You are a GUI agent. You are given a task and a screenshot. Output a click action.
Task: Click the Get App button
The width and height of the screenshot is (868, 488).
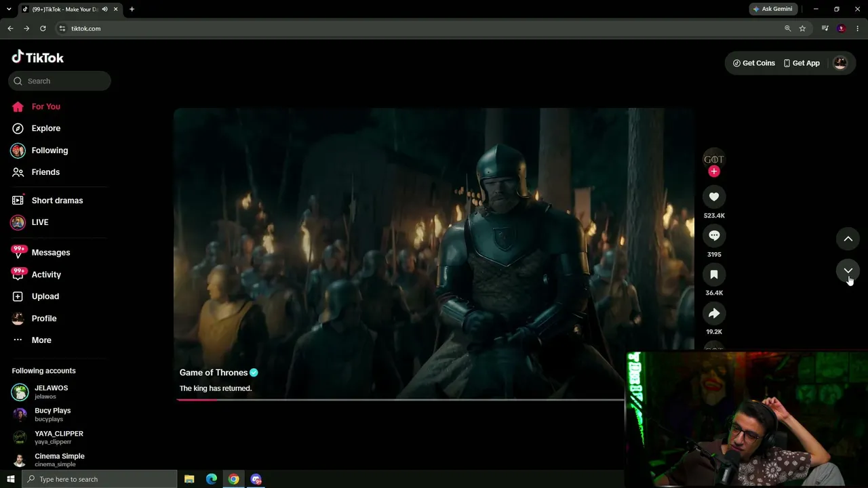(x=802, y=63)
